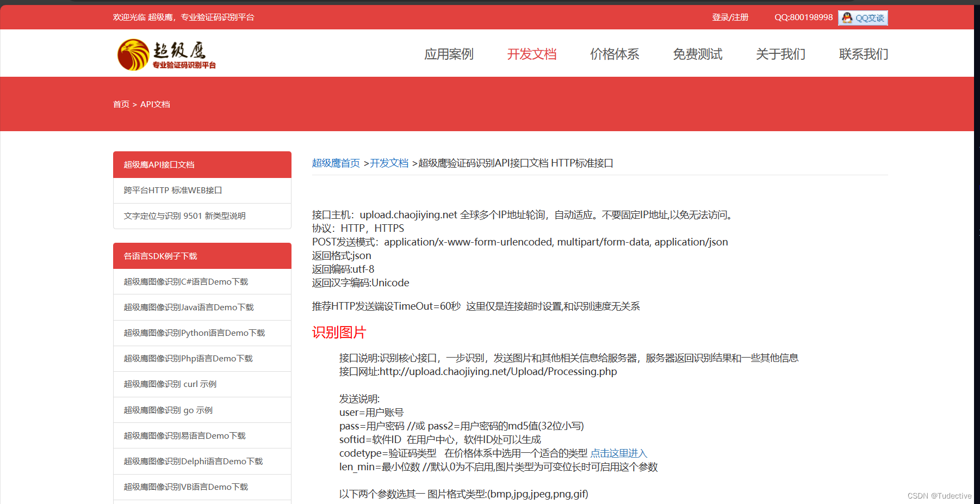Image resolution: width=980 pixels, height=504 pixels.
Task: Open the 超级鹰图像识别 go 示例 link
Action: click(x=202, y=410)
